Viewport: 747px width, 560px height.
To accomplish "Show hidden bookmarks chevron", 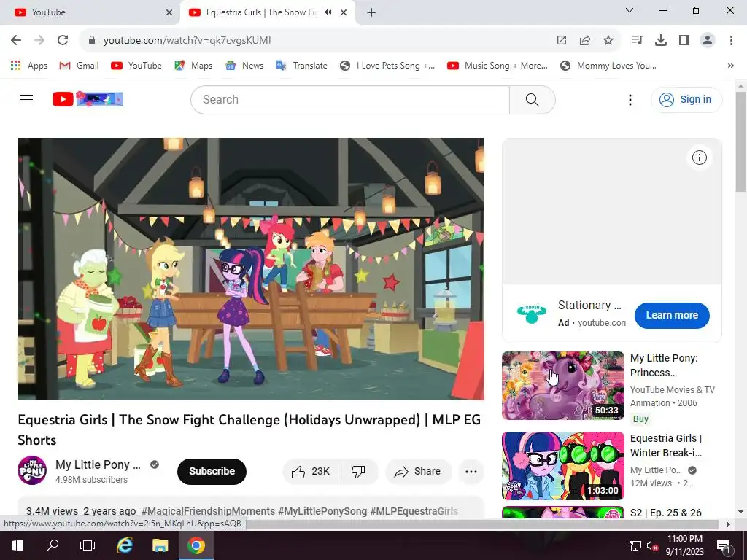I will (731, 66).
